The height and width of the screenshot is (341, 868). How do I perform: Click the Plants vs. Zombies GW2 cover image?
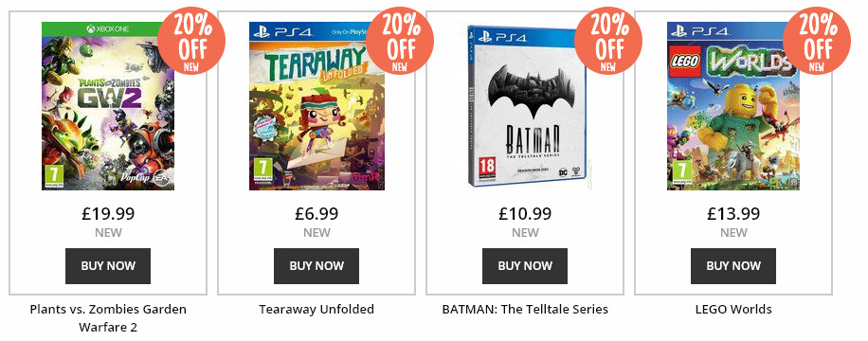click(x=108, y=106)
